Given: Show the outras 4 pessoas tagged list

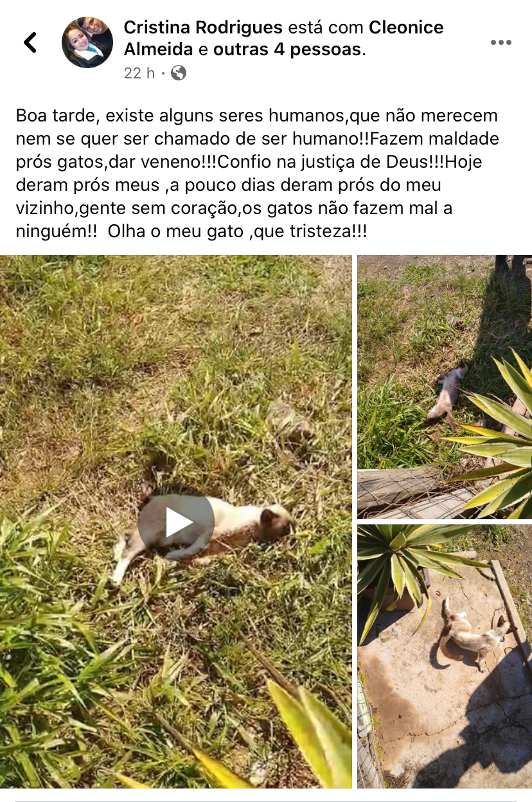Looking at the screenshot, I should pyautogui.click(x=287, y=49).
